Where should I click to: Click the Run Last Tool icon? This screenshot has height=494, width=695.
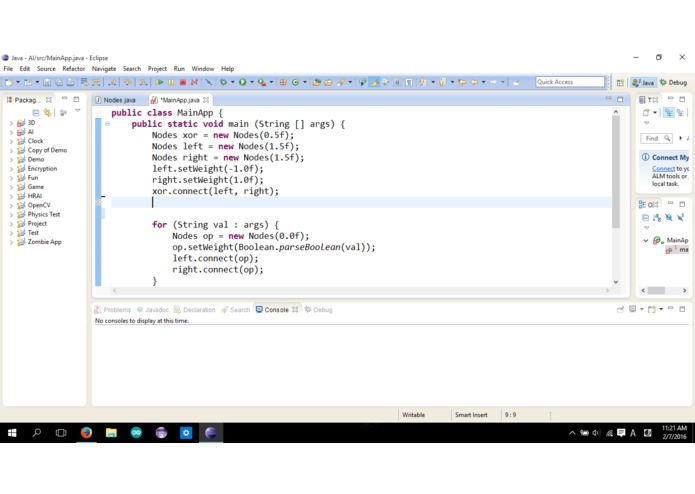click(x=262, y=82)
